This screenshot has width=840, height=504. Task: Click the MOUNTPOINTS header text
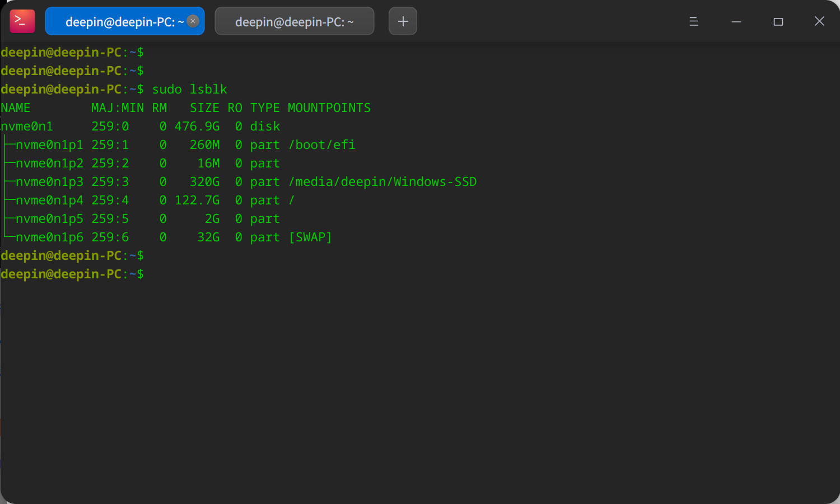pyautogui.click(x=329, y=108)
